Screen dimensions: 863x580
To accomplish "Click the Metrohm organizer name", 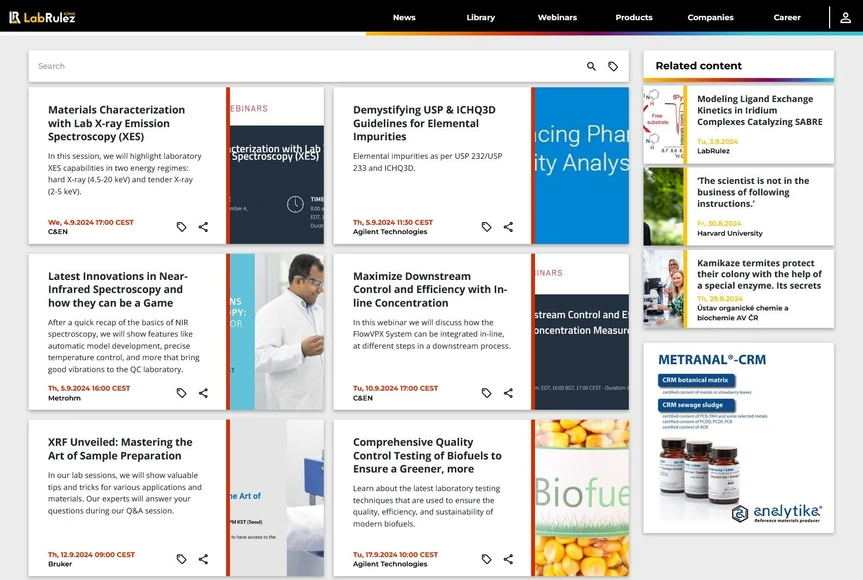I will [64, 398].
